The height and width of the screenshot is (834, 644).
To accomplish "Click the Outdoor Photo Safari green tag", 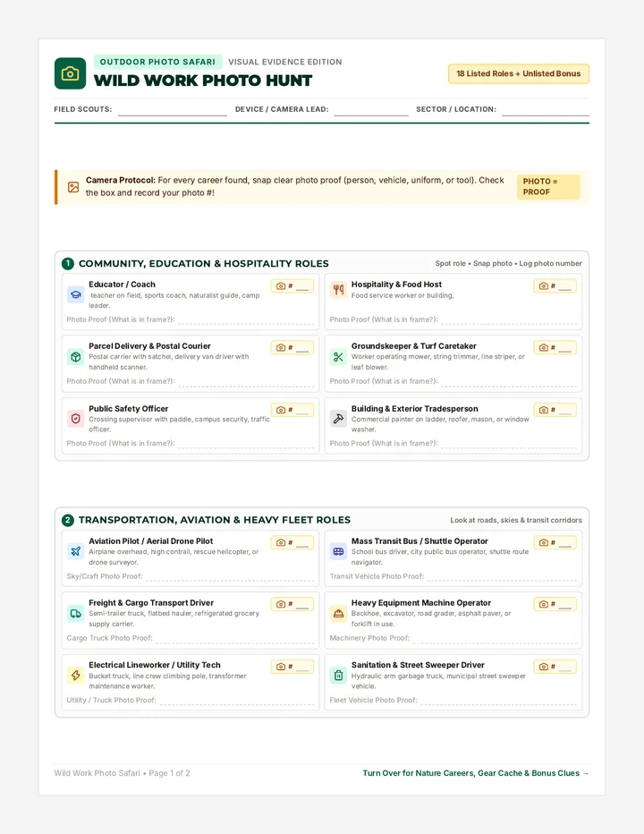I will point(158,62).
